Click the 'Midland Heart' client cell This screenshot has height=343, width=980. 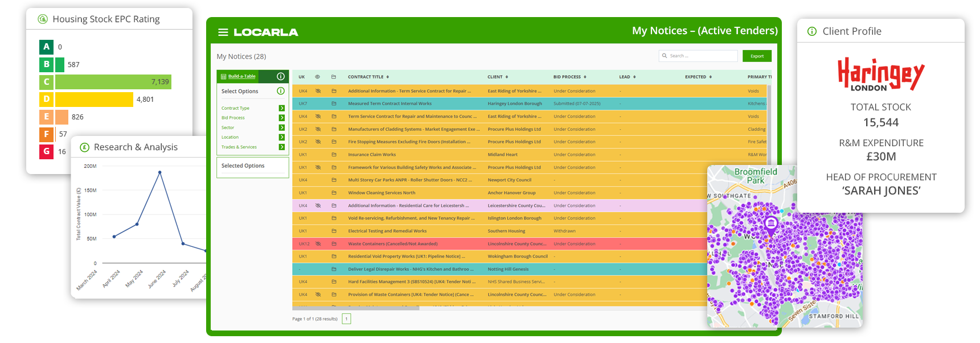click(x=502, y=155)
